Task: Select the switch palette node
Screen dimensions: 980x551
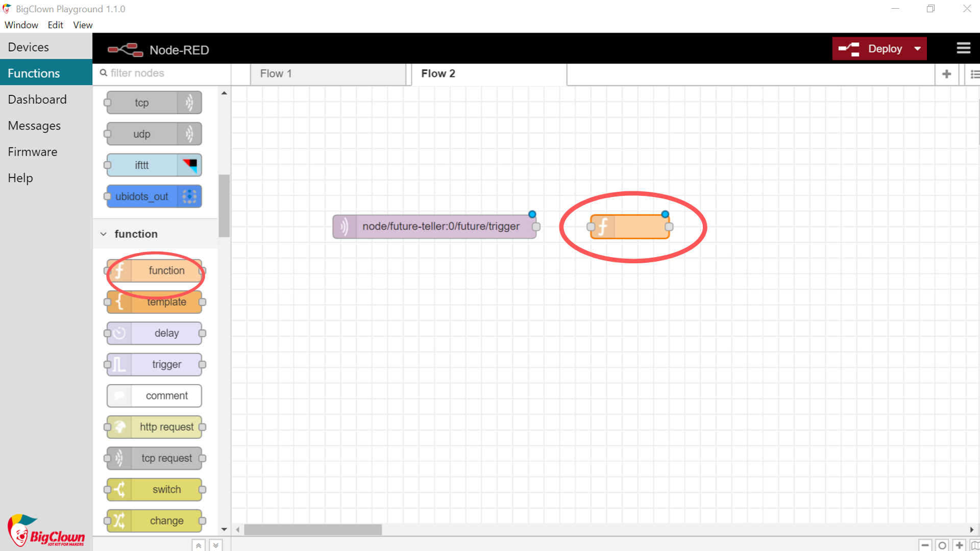Action: pos(154,489)
